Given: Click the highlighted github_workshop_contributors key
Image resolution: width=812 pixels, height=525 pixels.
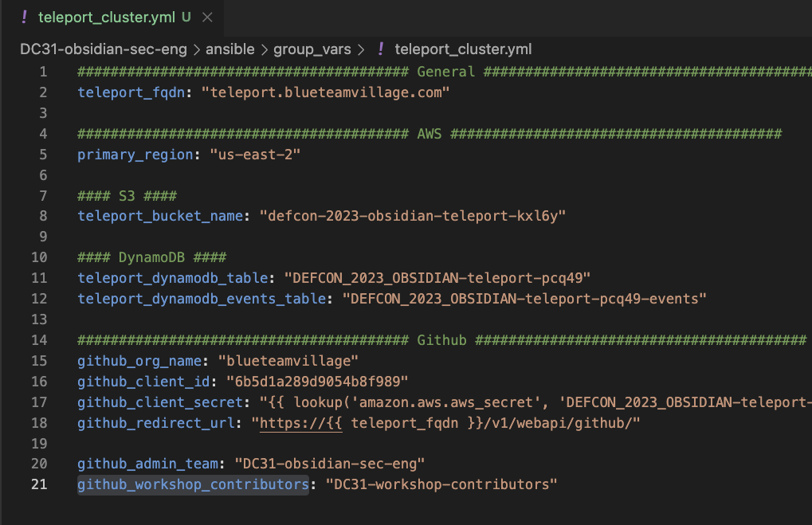Looking at the screenshot, I should click(193, 484).
